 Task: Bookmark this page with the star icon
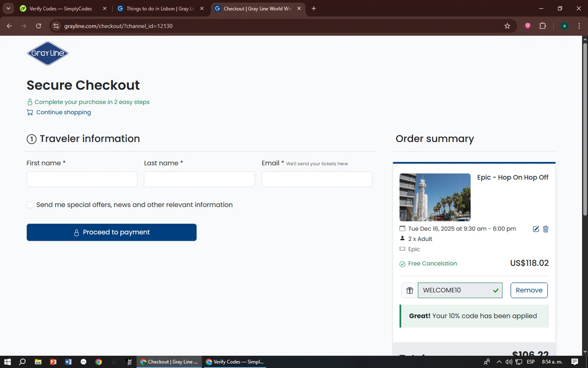pyautogui.click(x=507, y=26)
